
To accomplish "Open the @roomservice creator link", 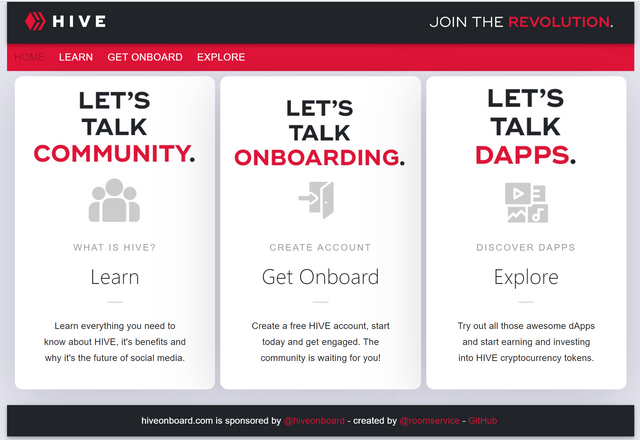I will [x=429, y=421].
